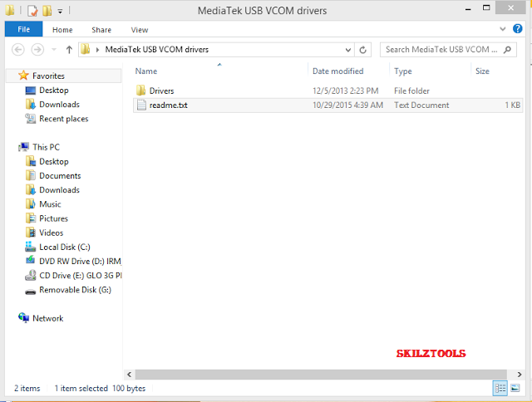Select the readme.txt file icon
The width and height of the screenshot is (532, 402).
141,105
